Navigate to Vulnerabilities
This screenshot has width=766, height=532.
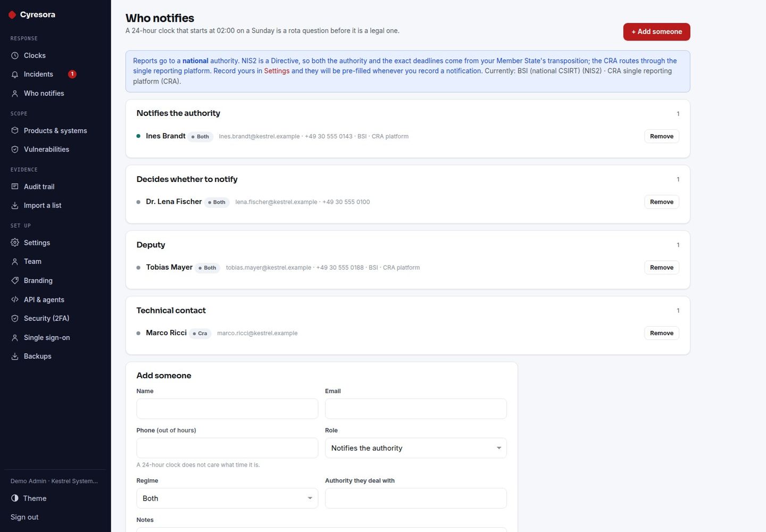(x=55, y=149)
